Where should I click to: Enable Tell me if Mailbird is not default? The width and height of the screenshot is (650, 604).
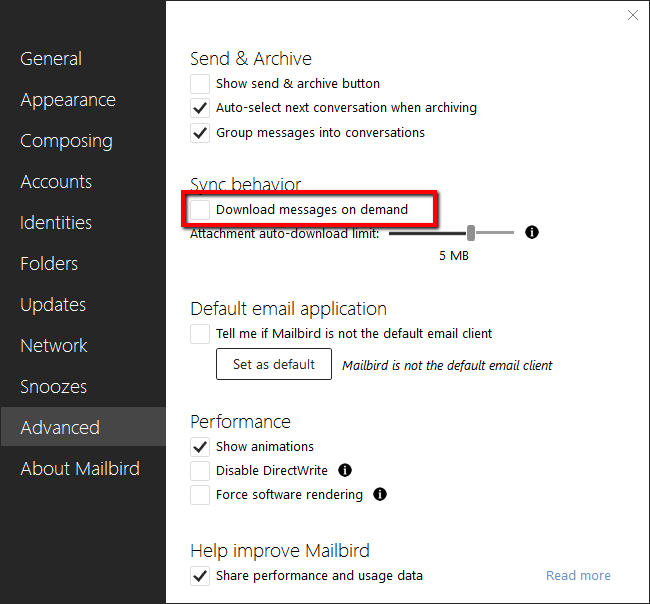pyautogui.click(x=200, y=334)
